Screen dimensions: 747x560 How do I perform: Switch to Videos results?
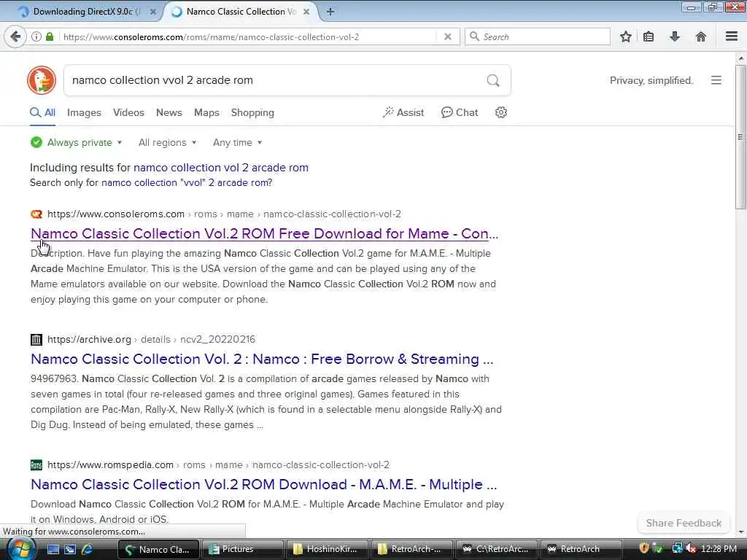pyautogui.click(x=128, y=113)
